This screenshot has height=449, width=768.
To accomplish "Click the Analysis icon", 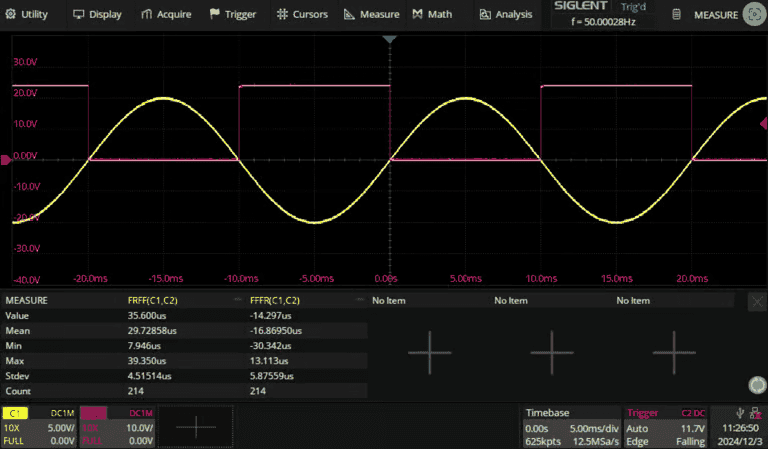I will click(x=485, y=14).
